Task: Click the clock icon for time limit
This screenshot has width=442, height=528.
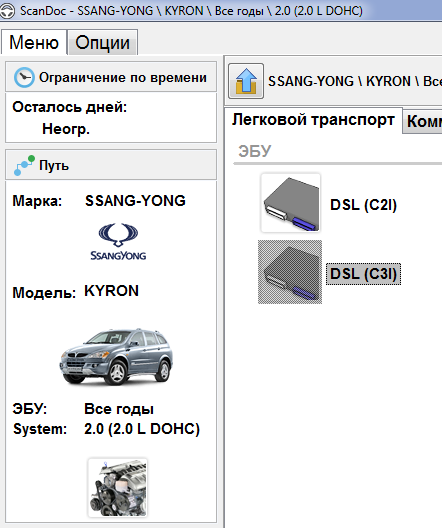Action: click(24, 77)
